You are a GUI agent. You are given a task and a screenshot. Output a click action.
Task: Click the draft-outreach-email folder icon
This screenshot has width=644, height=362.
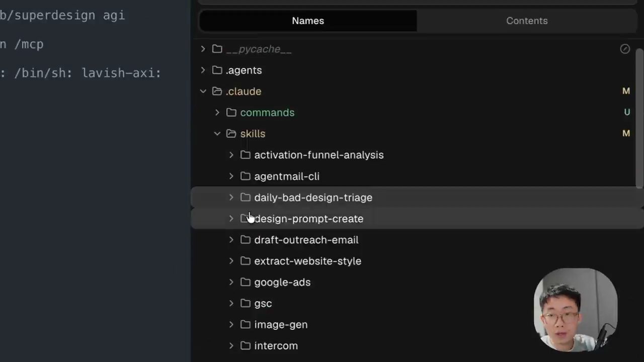pos(245,240)
